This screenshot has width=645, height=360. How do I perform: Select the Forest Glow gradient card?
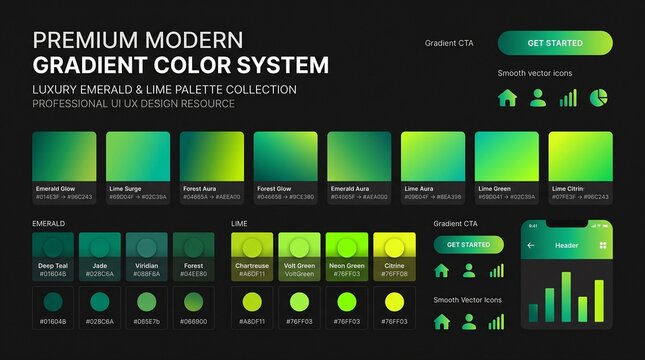285,167
